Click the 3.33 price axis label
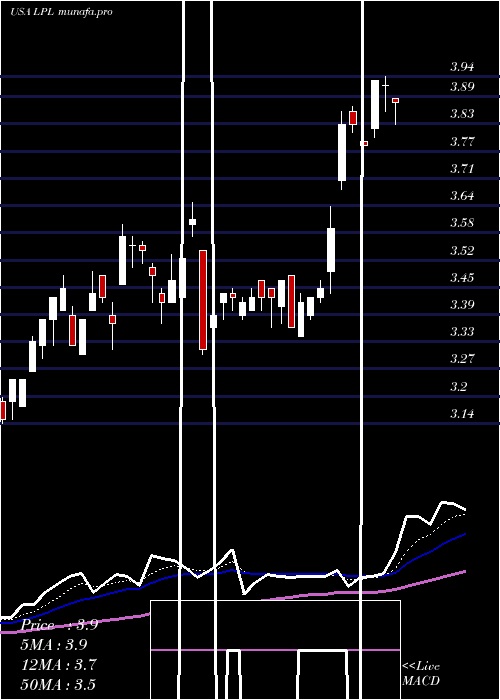500x700 pixels. pyautogui.click(x=462, y=332)
